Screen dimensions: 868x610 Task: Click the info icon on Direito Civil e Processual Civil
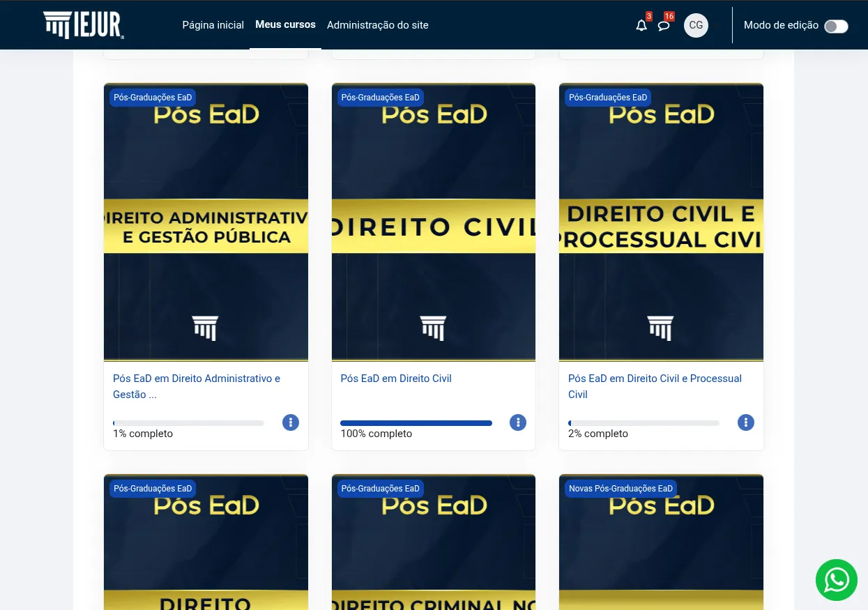tap(745, 422)
